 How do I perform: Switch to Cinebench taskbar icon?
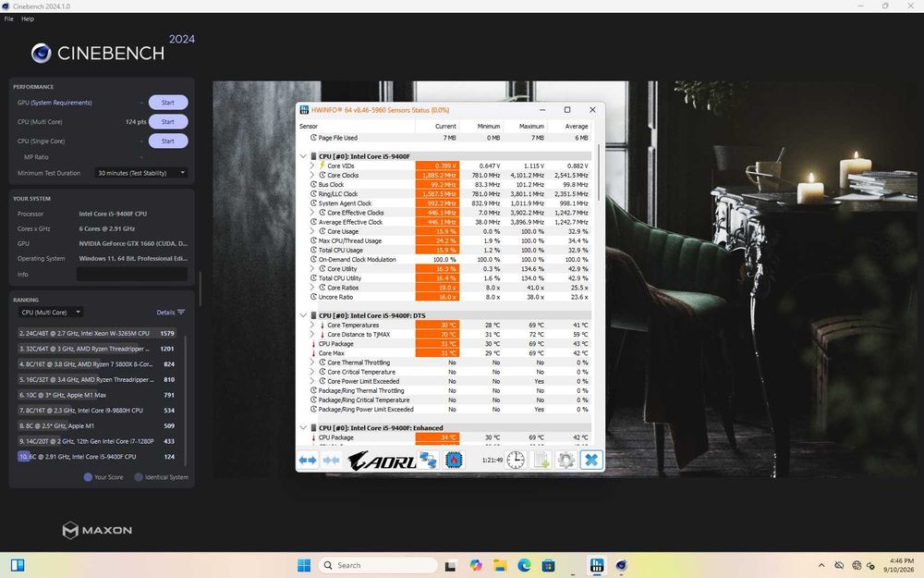(621, 565)
